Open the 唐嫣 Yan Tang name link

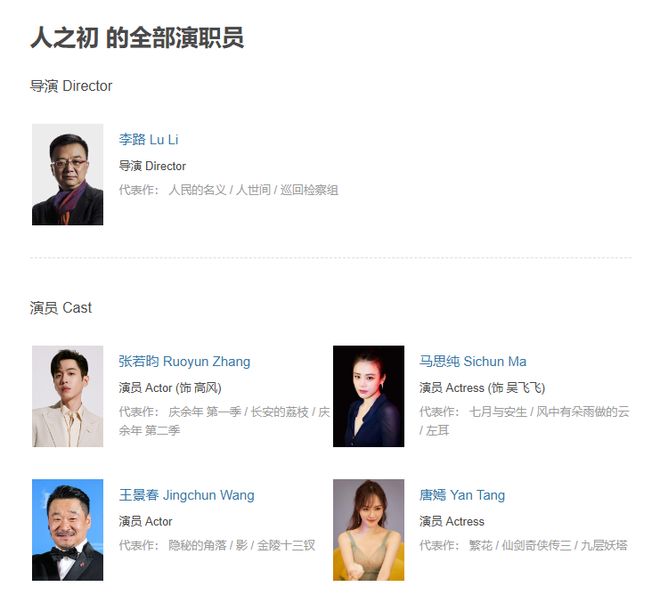[462, 495]
